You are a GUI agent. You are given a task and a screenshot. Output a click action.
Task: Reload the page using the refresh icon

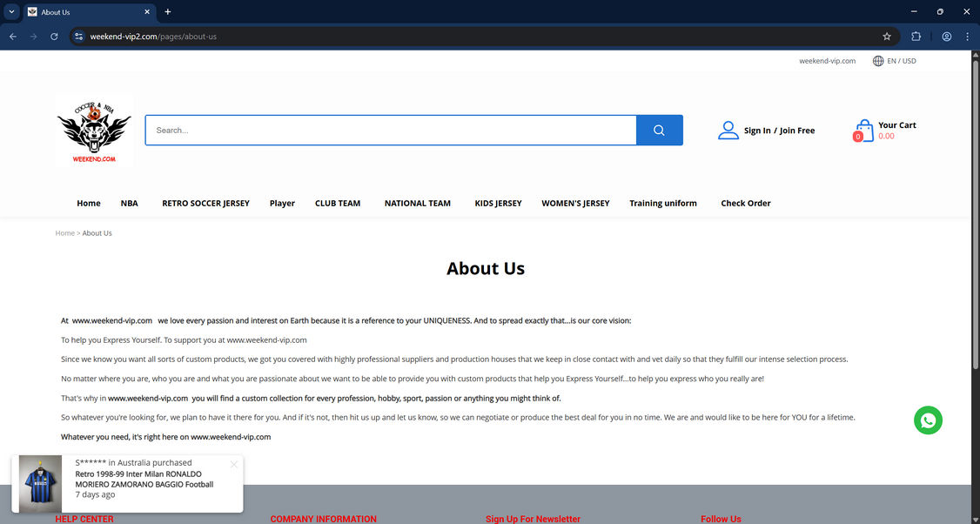pos(54,37)
